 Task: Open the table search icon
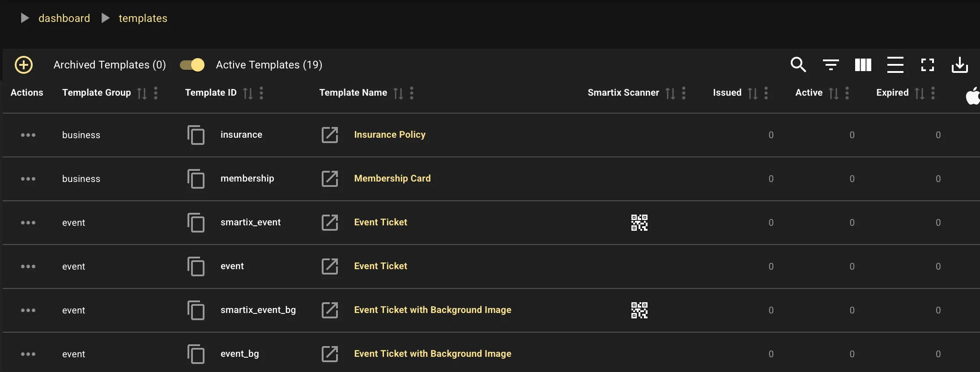(x=798, y=65)
